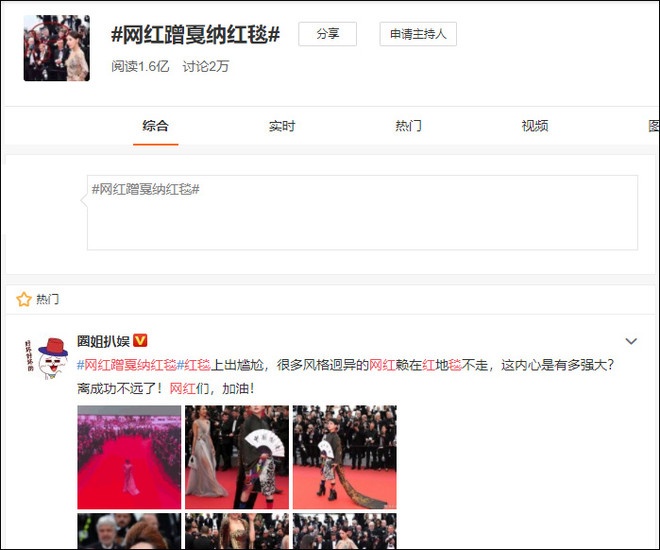Switch to the 视频 tab

tap(535, 126)
